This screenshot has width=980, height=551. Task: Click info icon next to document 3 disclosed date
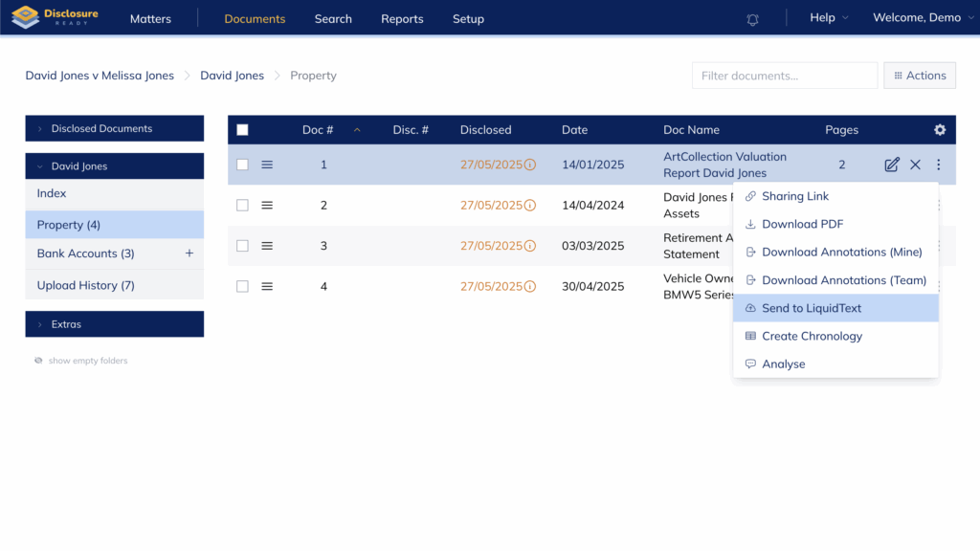(x=530, y=246)
